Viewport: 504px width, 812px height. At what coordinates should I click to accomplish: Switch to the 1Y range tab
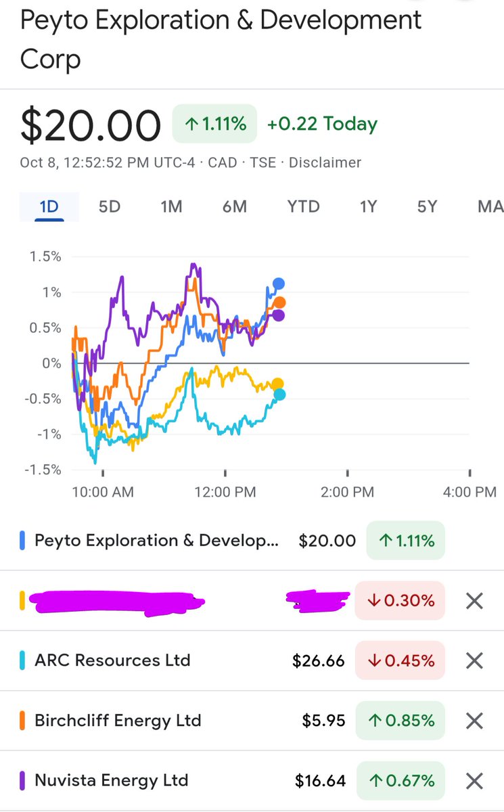(x=367, y=206)
